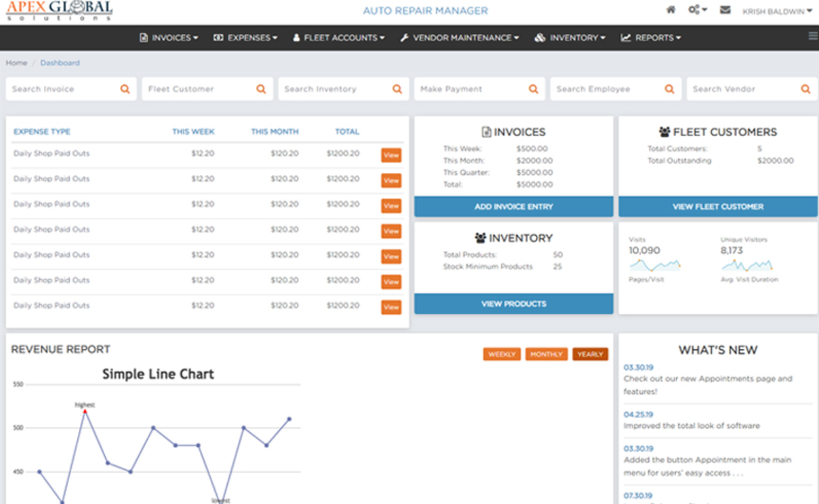This screenshot has height=504, width=819.
Task: Switch revenue report to MONTHLY view
Action: pos(546,354)
